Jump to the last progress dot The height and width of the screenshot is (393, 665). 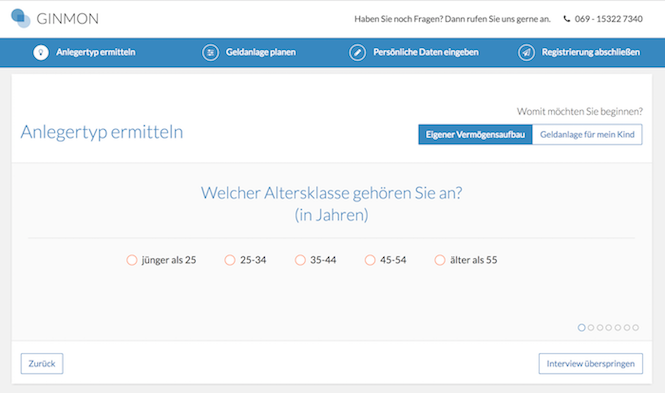[x=635, y=327]
